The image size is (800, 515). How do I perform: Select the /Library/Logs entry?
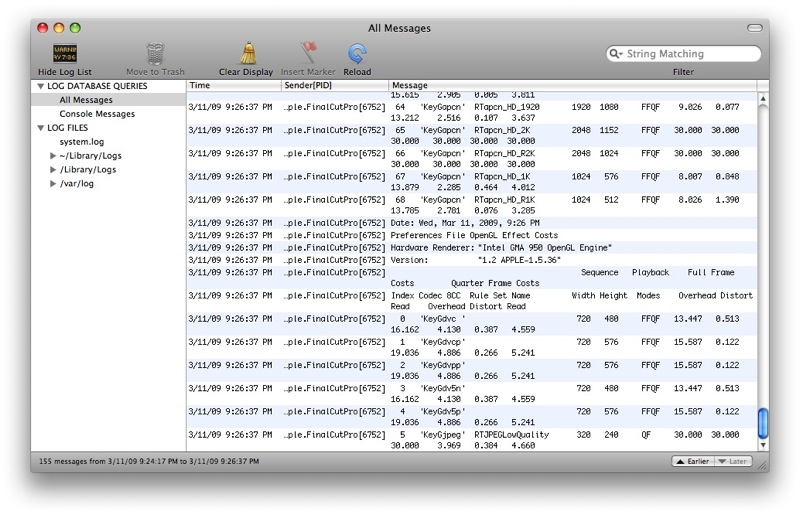88,169
